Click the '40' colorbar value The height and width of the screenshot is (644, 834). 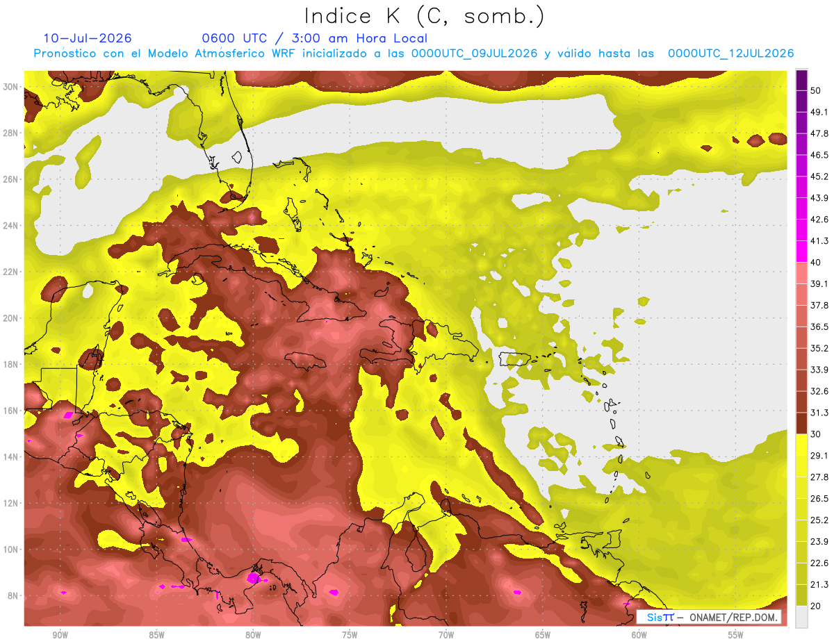point(816,263)
